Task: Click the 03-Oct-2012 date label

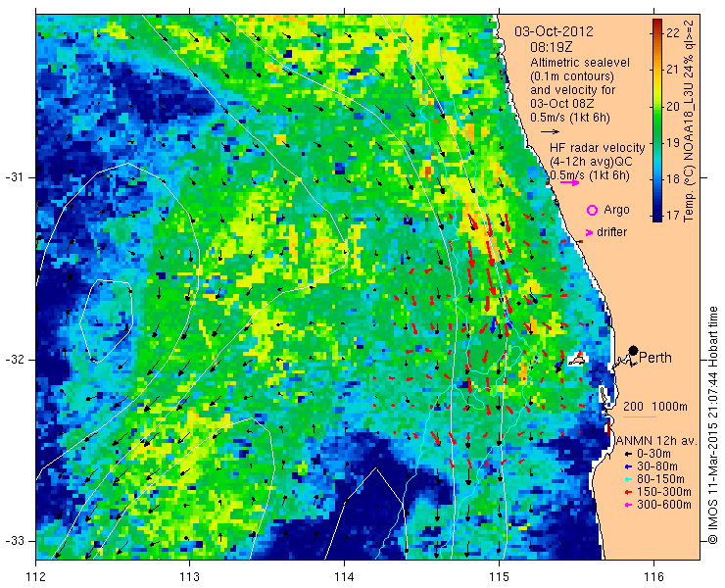Action: coord(554,31)
